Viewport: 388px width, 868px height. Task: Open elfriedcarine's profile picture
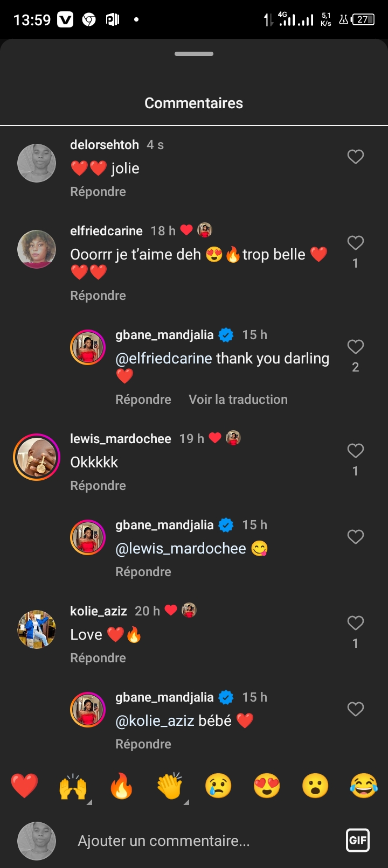click(x=37, y=249)
